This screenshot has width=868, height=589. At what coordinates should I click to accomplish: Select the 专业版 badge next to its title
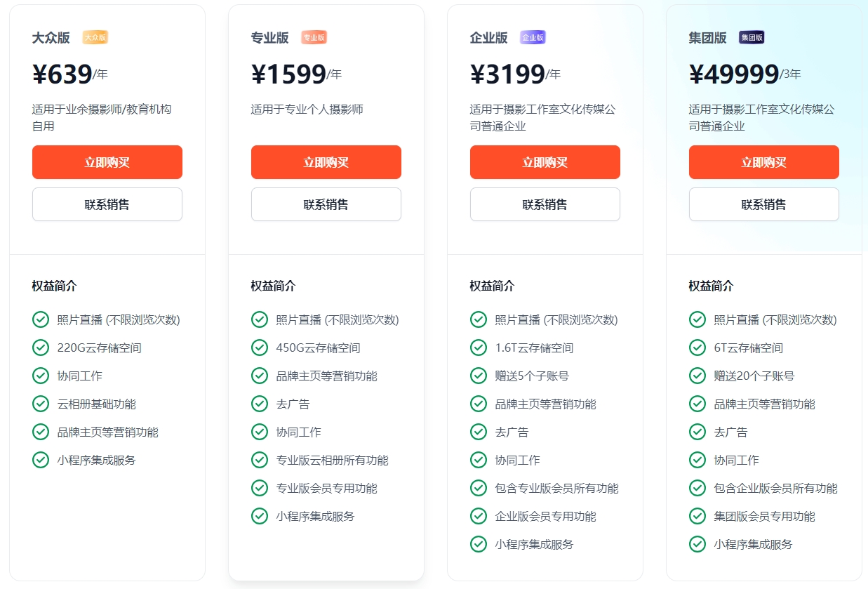314,38
